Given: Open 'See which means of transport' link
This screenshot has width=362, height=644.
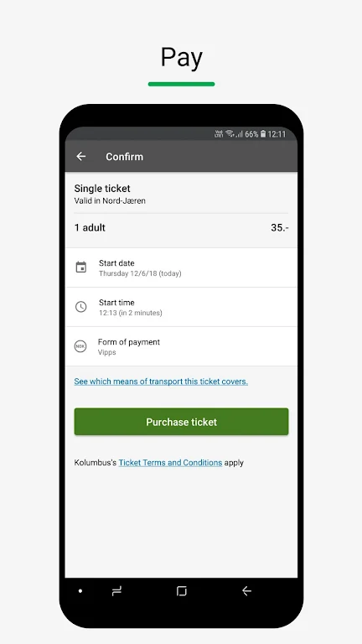Looking at the screenshot, I should click(161, 382).
